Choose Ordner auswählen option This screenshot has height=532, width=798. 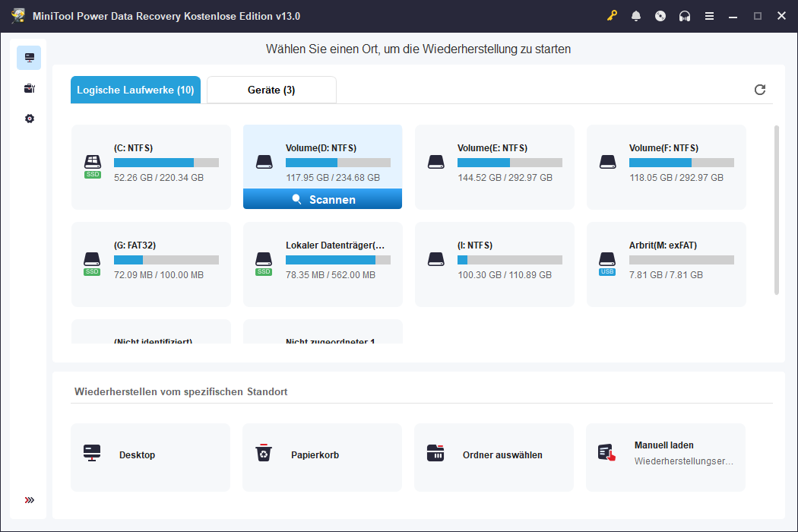[x=494, y=458]
